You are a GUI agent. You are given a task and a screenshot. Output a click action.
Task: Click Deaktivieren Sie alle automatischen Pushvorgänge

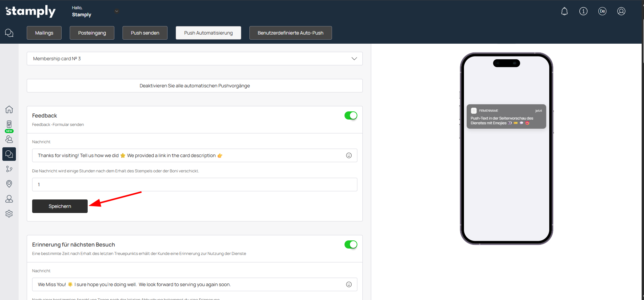coord(195,86)
